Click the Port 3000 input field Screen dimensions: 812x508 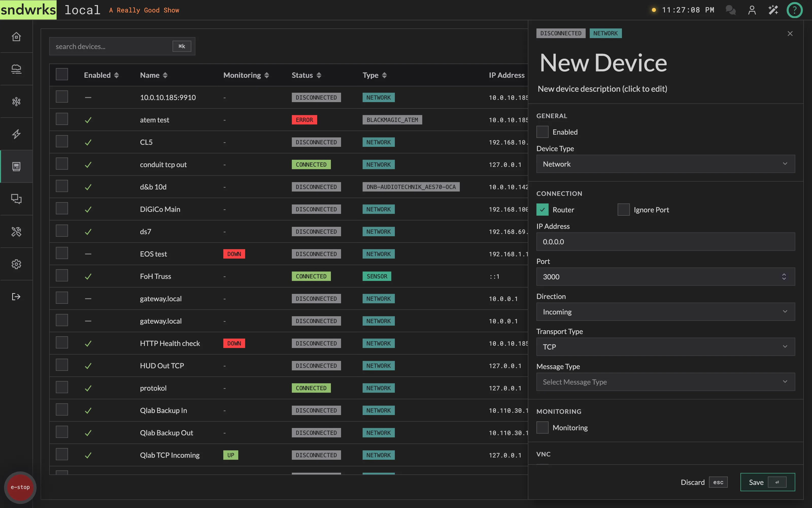(665, 277)
